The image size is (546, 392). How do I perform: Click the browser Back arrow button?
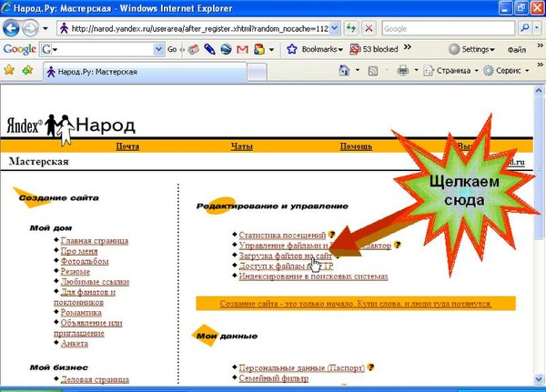tap(11, 28)
